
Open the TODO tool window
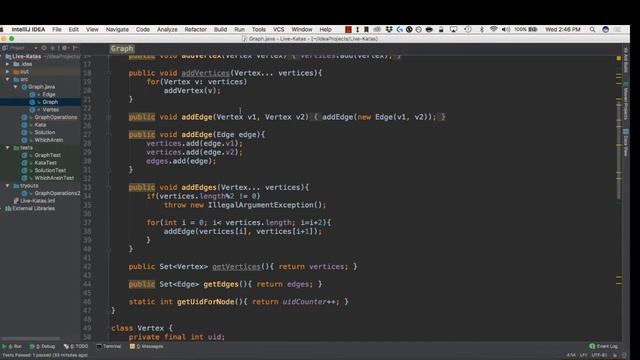pyautogui.click(x=76, y=346)
